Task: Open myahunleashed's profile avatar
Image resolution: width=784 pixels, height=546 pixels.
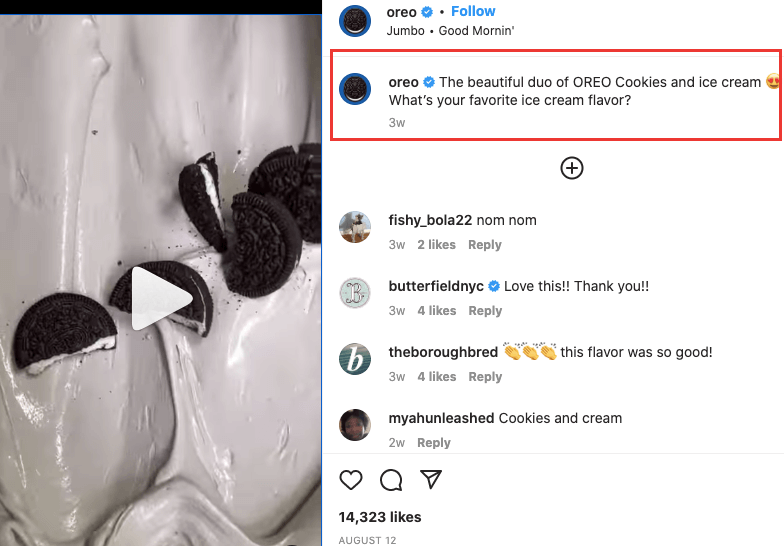Action: [355, 425]
